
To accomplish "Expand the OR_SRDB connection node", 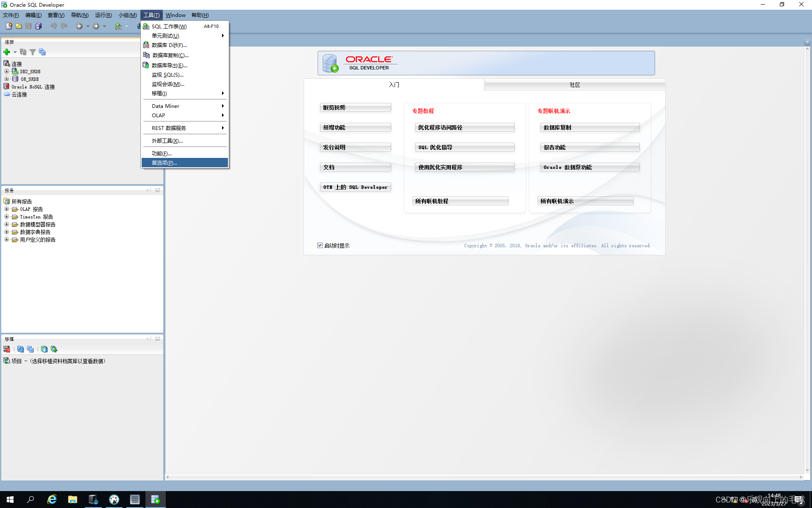I will click(x=6, y=79).
